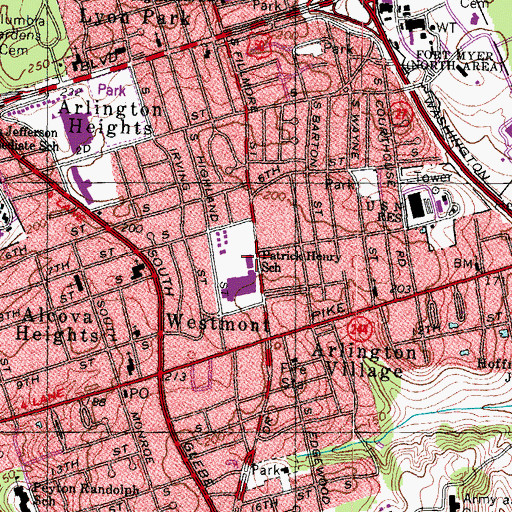Click the "FILLMORE" street label
Image resolution: width=512 pixels, height=512 pixels.
(x=246, y=83)
